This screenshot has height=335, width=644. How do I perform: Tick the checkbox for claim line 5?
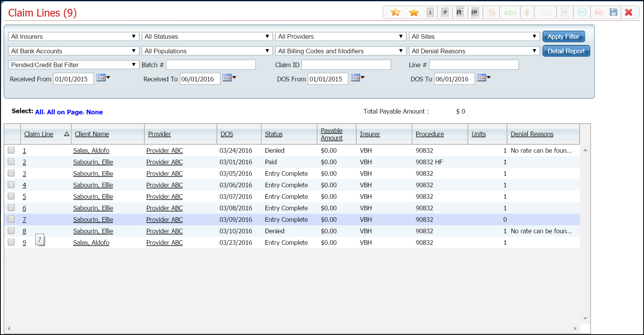11,196
